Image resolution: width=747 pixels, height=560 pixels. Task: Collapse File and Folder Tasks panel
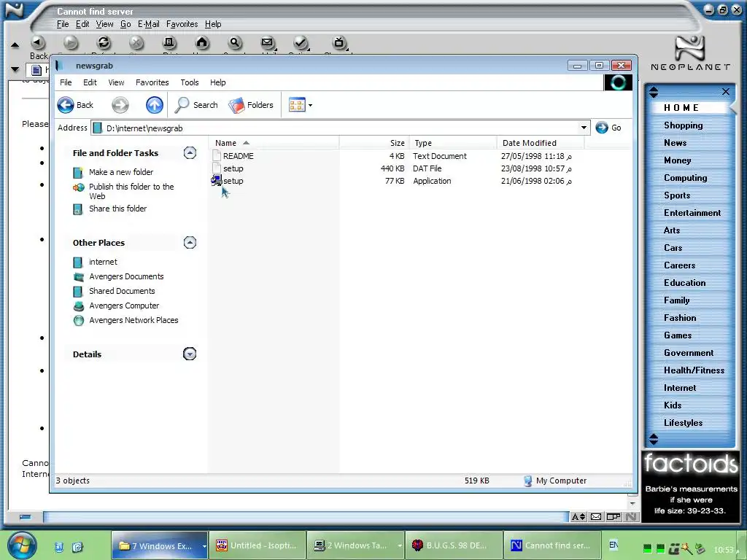pos(190,153)
